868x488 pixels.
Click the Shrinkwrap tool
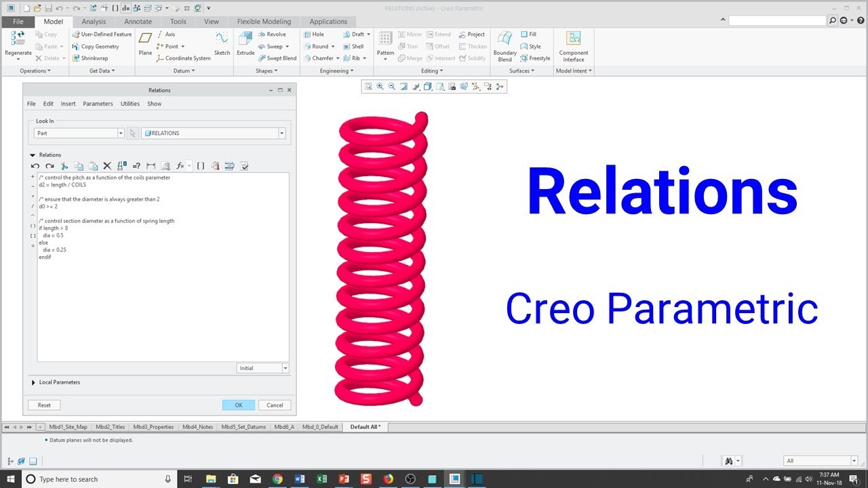pos(90,58)
